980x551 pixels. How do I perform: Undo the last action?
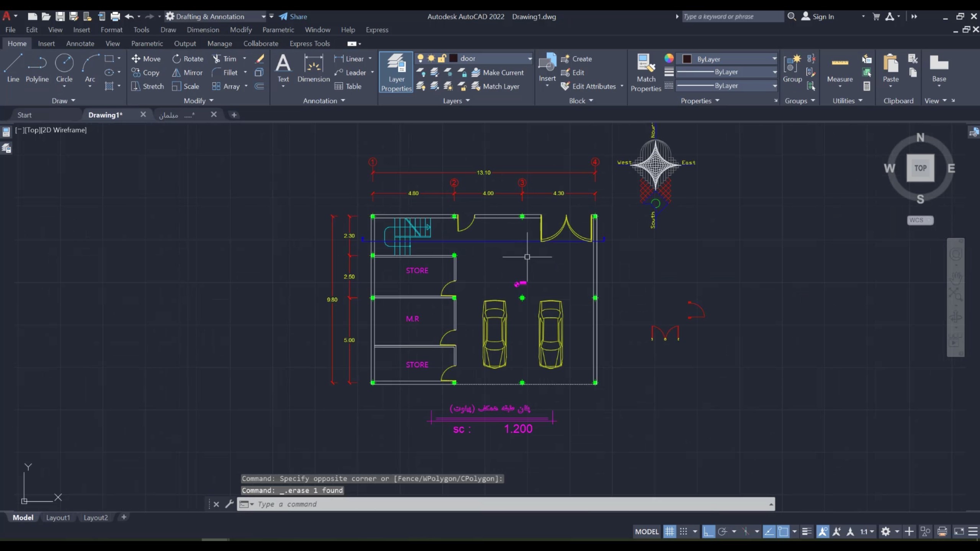pyautogui.click(x=129, y=16)
